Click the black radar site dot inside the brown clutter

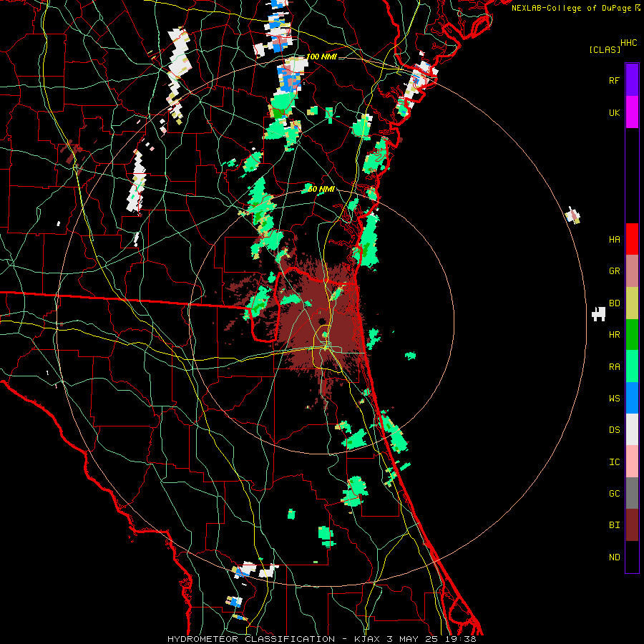pos(321,321)
